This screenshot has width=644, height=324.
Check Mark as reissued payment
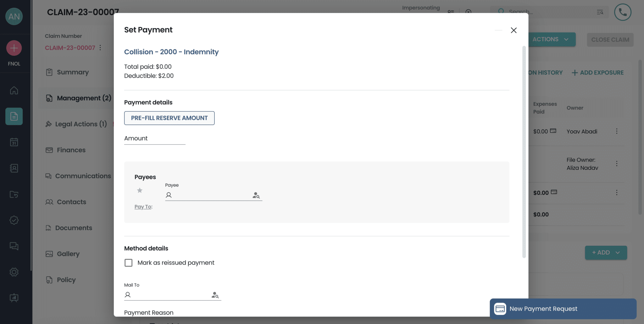(x=129, y=263)
